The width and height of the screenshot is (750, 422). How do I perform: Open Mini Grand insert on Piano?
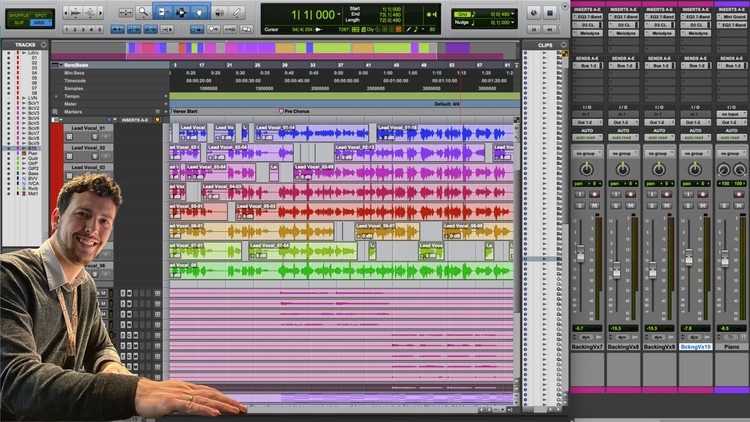pos(732,17)
